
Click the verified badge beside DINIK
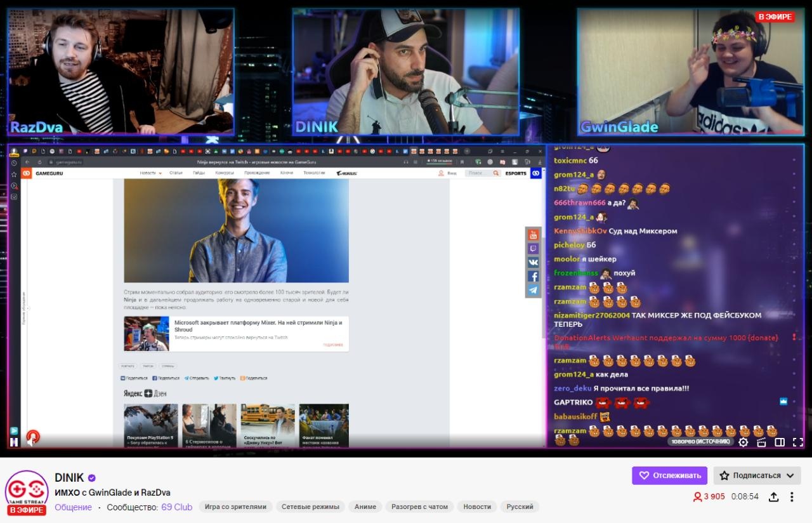(91, 478)
